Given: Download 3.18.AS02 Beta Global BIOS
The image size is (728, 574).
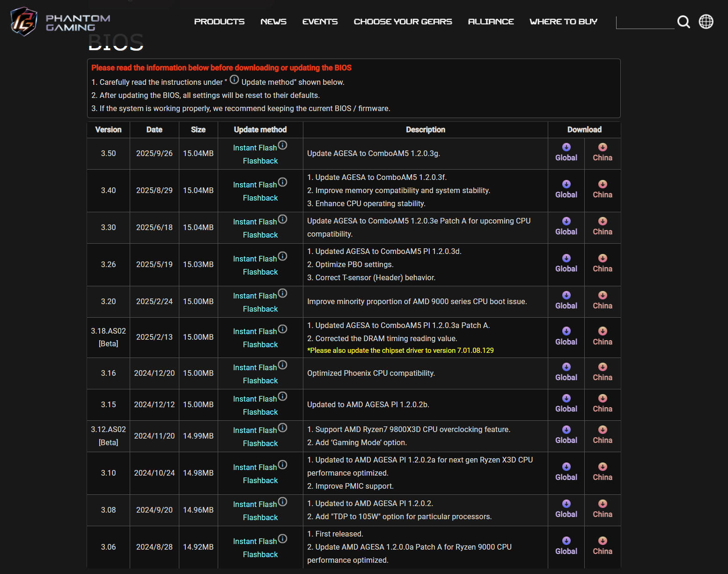Looking at the screenshot, I should [x=566, y=337].
